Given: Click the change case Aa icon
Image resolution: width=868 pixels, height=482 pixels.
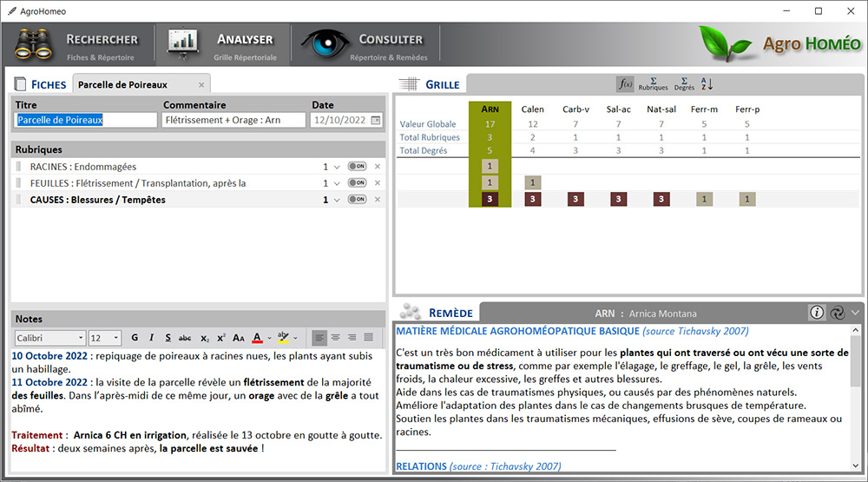Looking at the screenshot, I should (x=239, y=337).
